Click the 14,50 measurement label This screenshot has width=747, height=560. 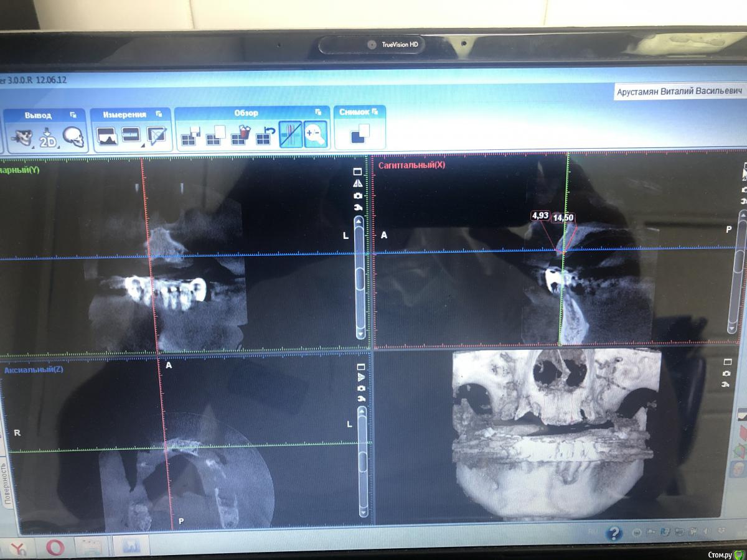coord(563,218)
